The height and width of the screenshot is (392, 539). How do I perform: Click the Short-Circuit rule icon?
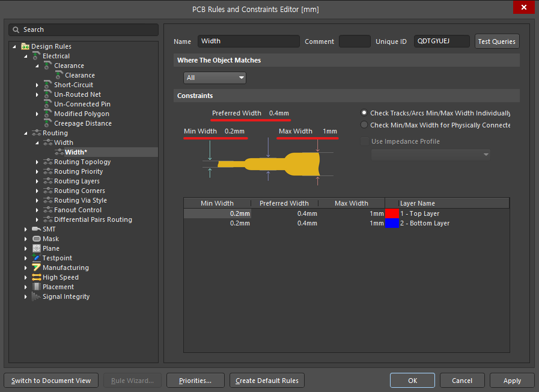tap(48, 85)
